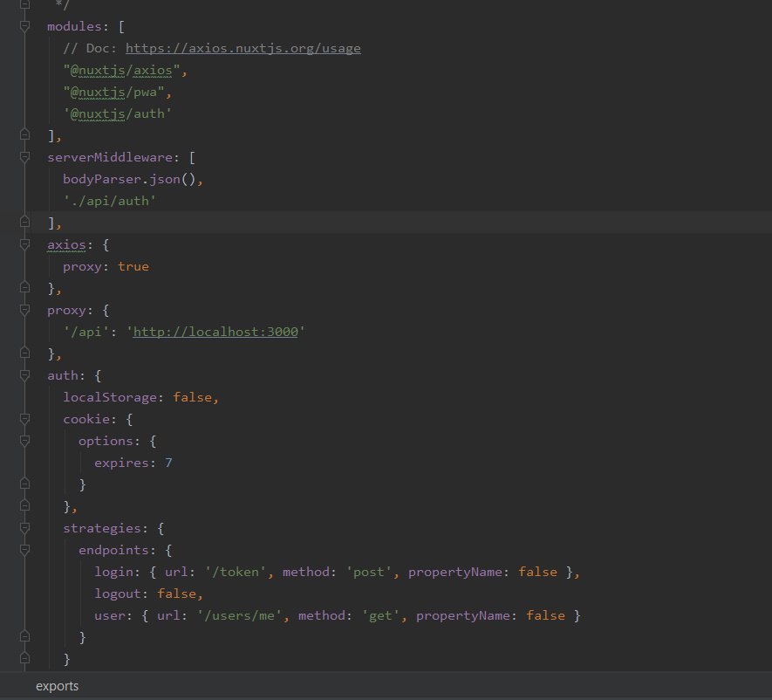Screen dimensions: 772x700
Task: Click the 'strategies' property key
Action: (x=102, y=528)
